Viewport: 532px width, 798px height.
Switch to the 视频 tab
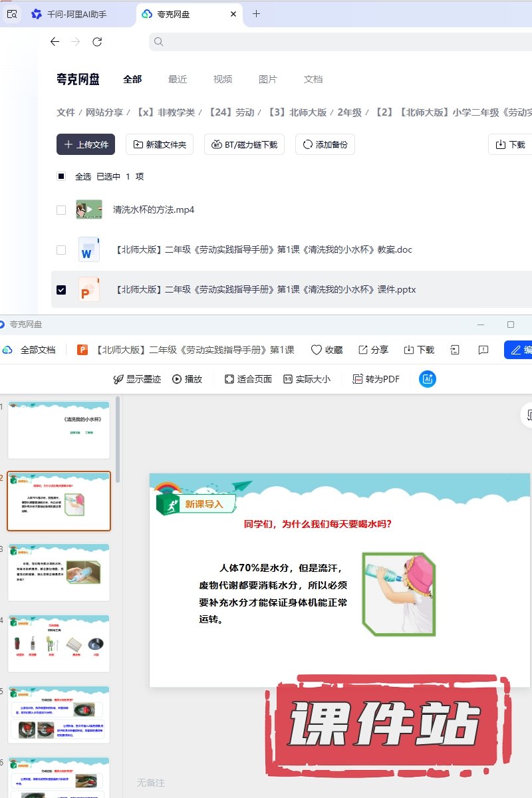coord(223,79)
